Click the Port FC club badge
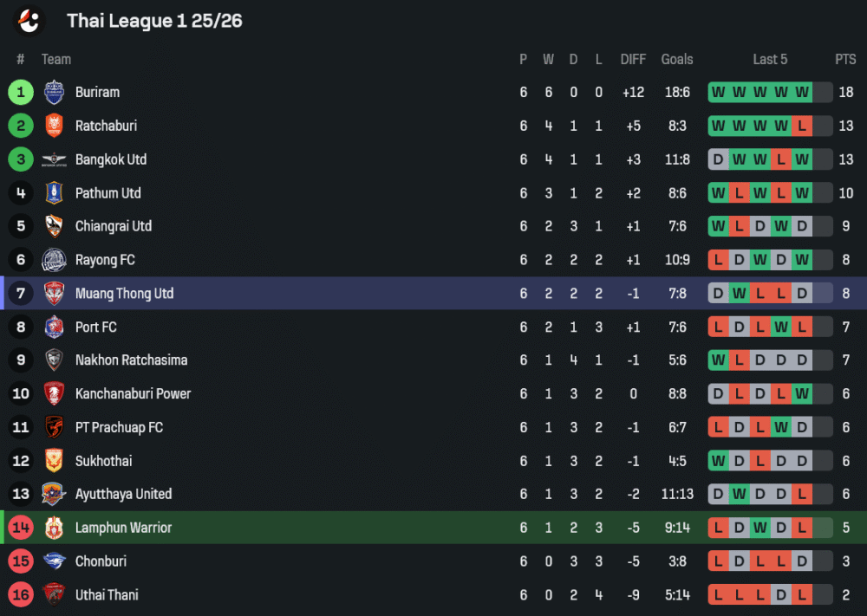The image size is (867, 616). click(54, 327)
